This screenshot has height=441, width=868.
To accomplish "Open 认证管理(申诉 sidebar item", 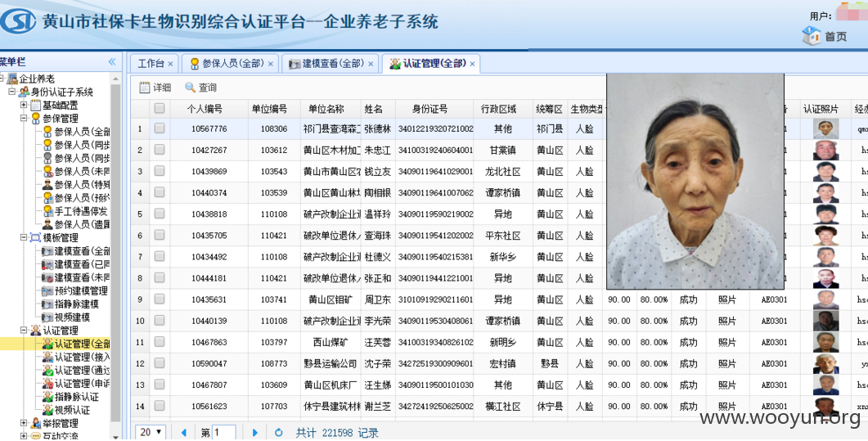I will 76,384.
